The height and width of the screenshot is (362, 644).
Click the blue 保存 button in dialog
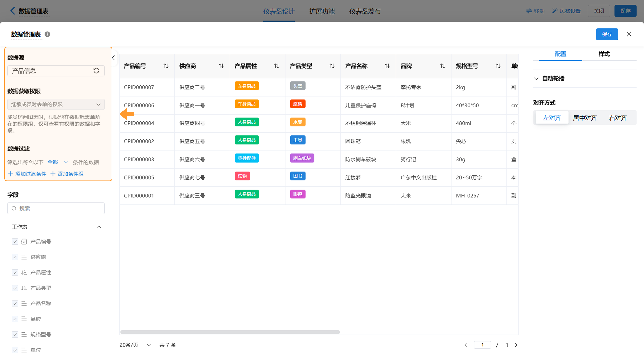coord(607,34)
